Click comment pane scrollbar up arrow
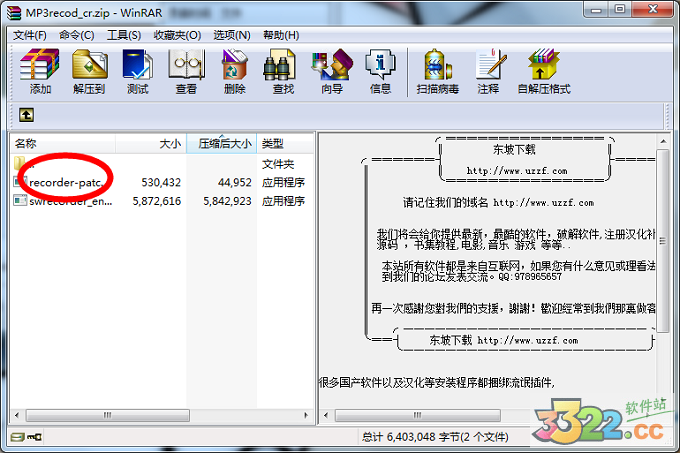This screenshot has height=453, width=680. click(663, 142)
